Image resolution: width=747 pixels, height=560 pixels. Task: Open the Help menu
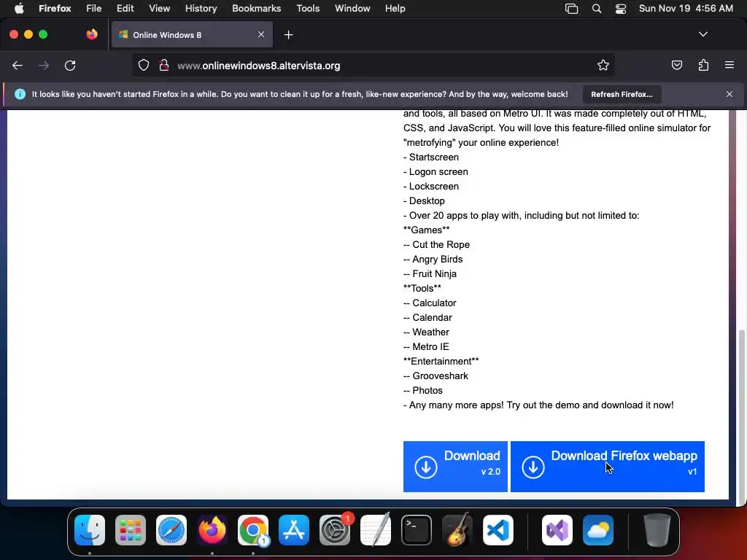click(x=395, y=9)
